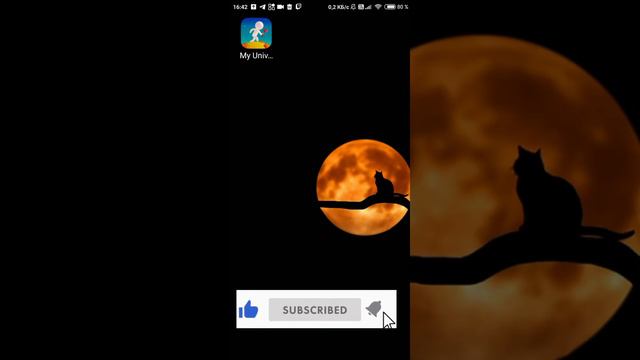Tap the trash can status bar icon
This screenshot has width=640, height=360.
289,7
